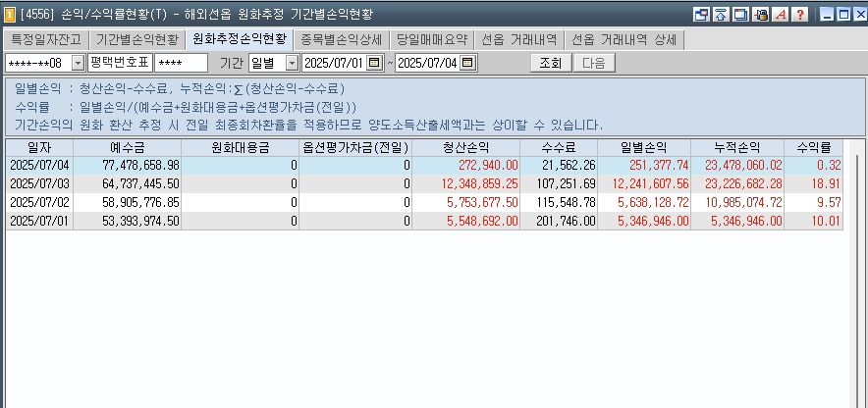The width and height of the screenshot is (868, 408).
Task: Click the 평택번호표 account name field
Action: point(120,63)
